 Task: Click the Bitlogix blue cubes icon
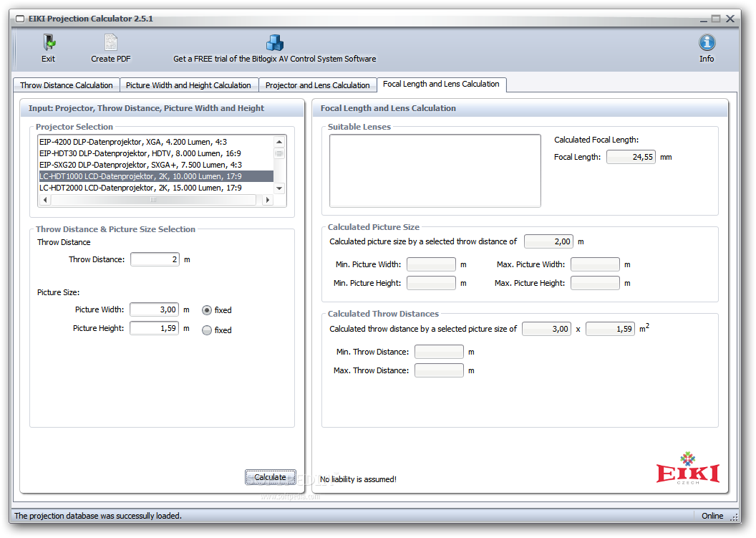pyautogui.click(x=275, y=43)
